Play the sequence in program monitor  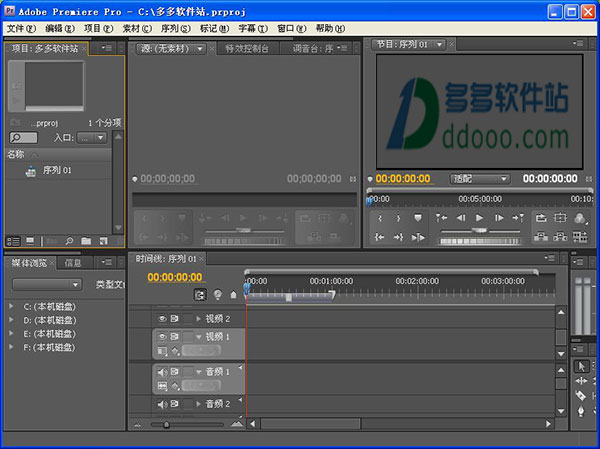[x=479, y=218]
